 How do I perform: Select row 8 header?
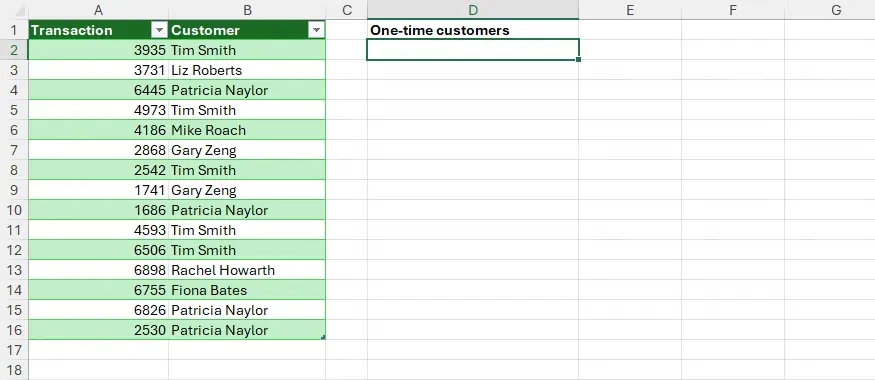[x=14, y=170]
